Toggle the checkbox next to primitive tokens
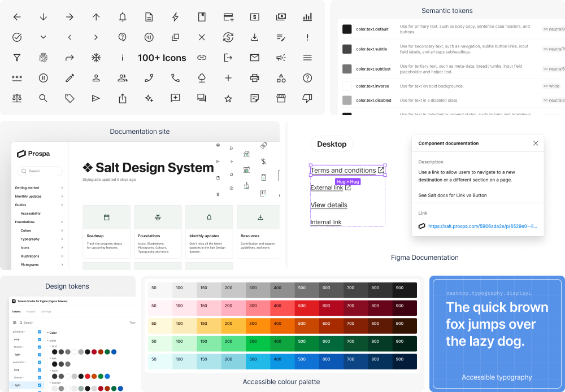The width and height of the screenshot is (565, 392). (x=40, y=332)
